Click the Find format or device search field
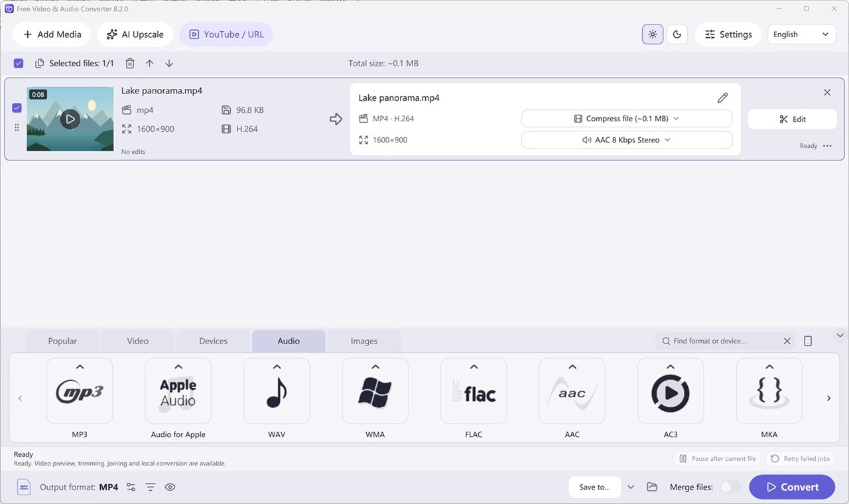The image size is (849, 504). (x=724, y=341)
